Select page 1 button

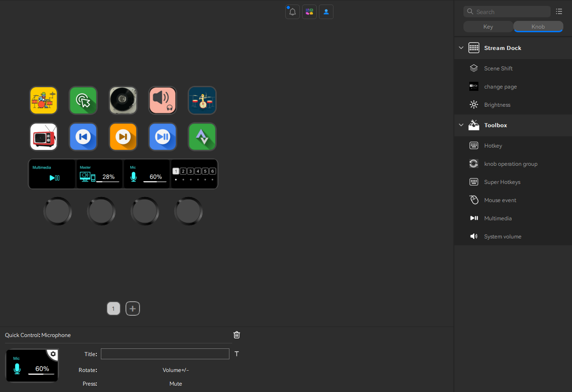coord(114,308)
